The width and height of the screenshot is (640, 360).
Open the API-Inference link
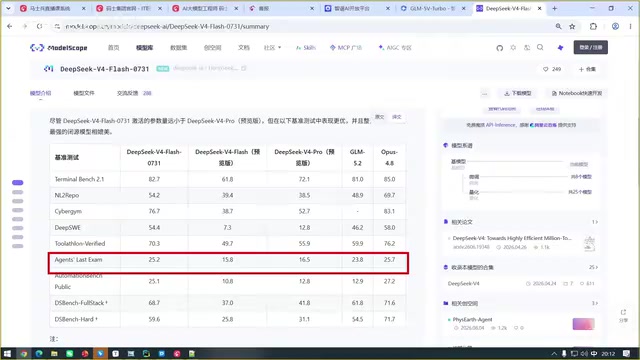pyautogui.click(x=500, y=125)
